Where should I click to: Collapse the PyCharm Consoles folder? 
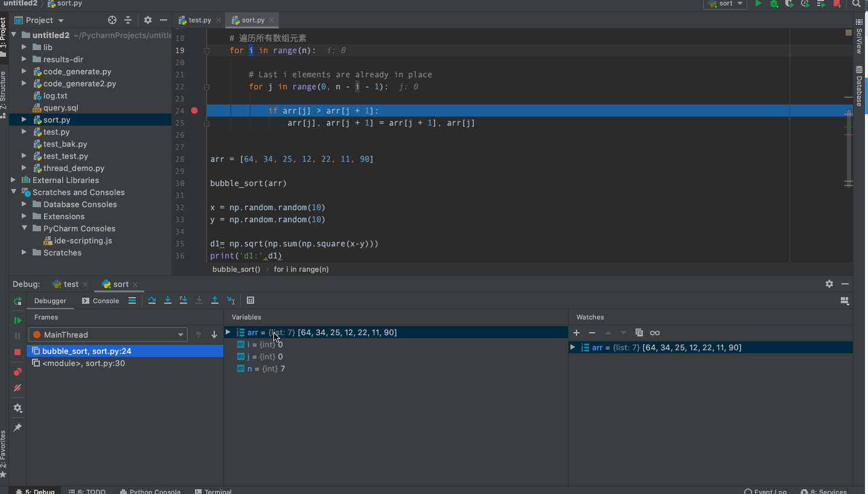[24, 228]
